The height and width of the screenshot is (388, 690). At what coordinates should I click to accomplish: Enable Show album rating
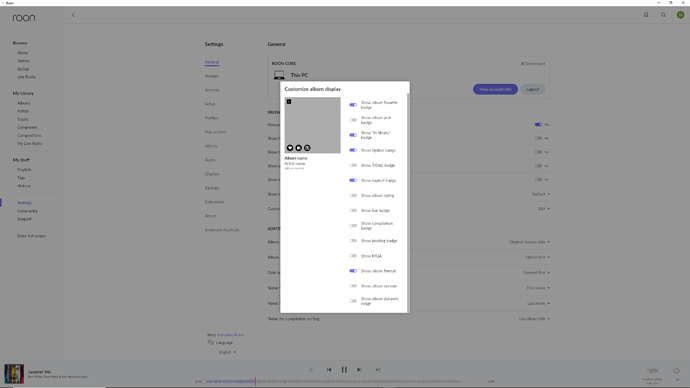[x=353, y=195]
